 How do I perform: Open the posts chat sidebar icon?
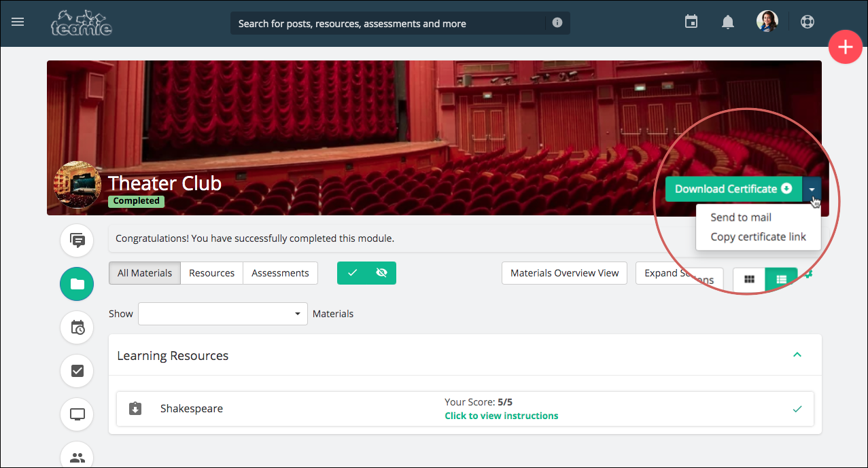coord(77,240)
